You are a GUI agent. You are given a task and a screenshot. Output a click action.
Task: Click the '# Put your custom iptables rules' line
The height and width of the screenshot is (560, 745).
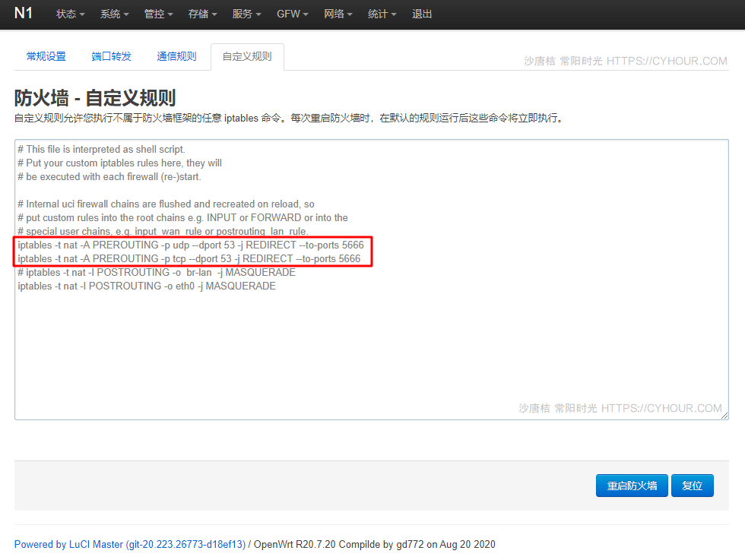pos(120,163)
